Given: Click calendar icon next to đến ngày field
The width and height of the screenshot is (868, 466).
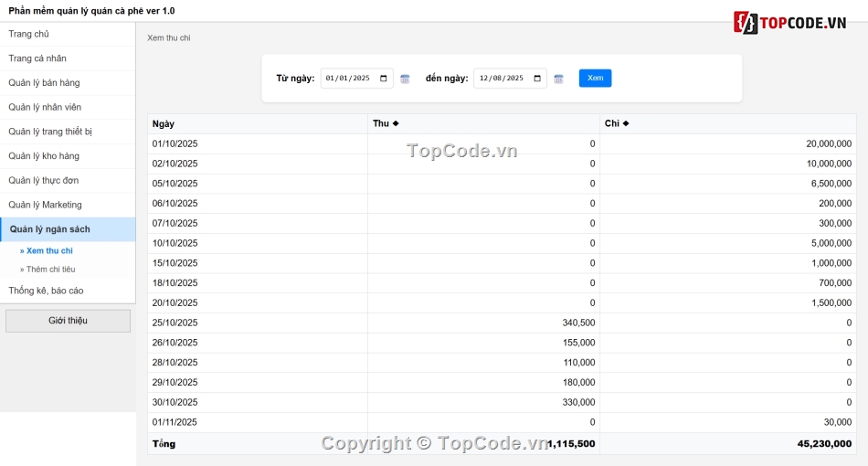Looking at the screenshot, I should [558, 79].
